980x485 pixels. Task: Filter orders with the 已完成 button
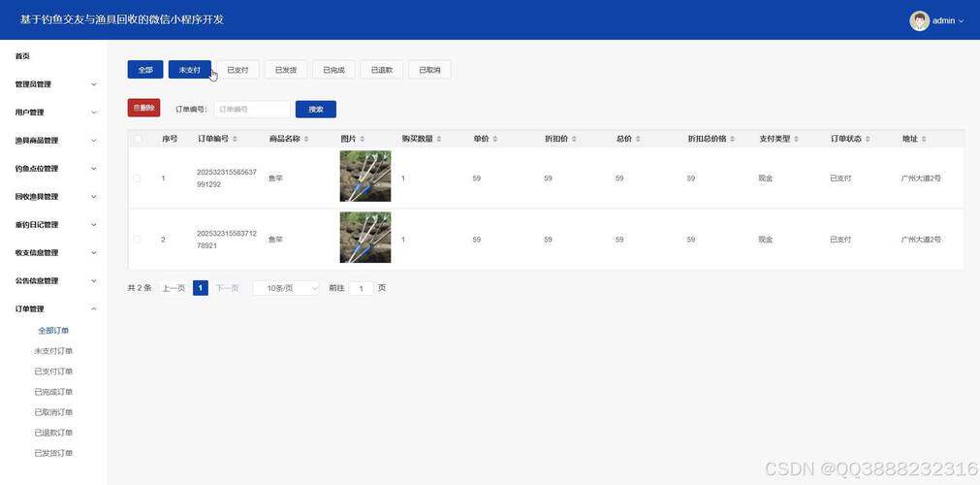pos(333,70)
